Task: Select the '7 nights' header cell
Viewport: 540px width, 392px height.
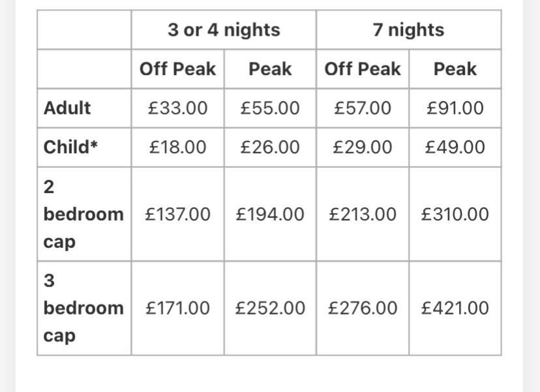Action: click(x=409, y=30)
